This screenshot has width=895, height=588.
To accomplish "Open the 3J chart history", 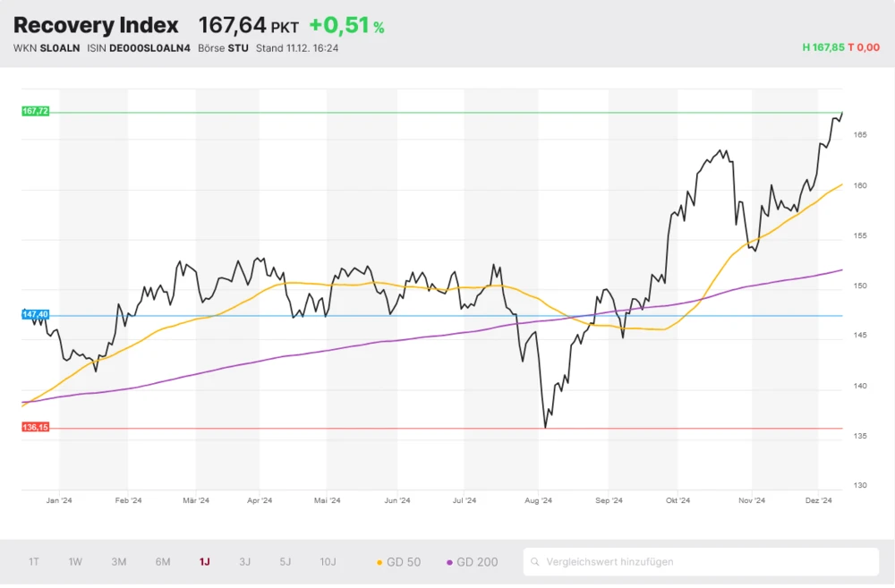I will coord(244,561).
